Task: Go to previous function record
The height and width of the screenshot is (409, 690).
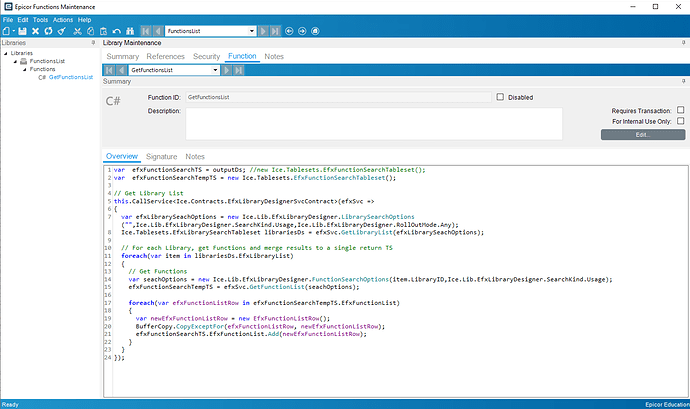Action: coord(121,70)
